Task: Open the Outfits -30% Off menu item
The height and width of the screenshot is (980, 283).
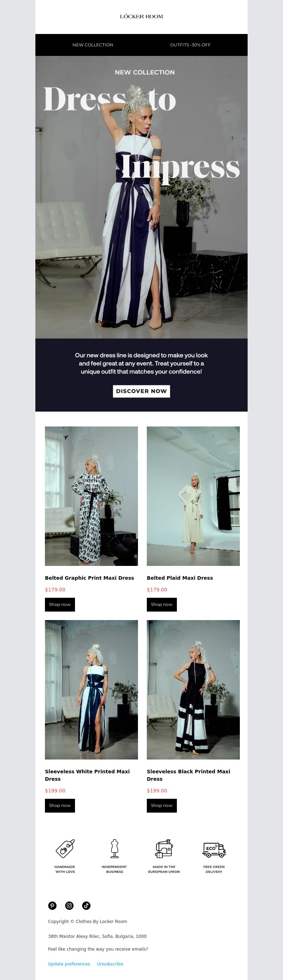Action: click(x=190, y=45)
